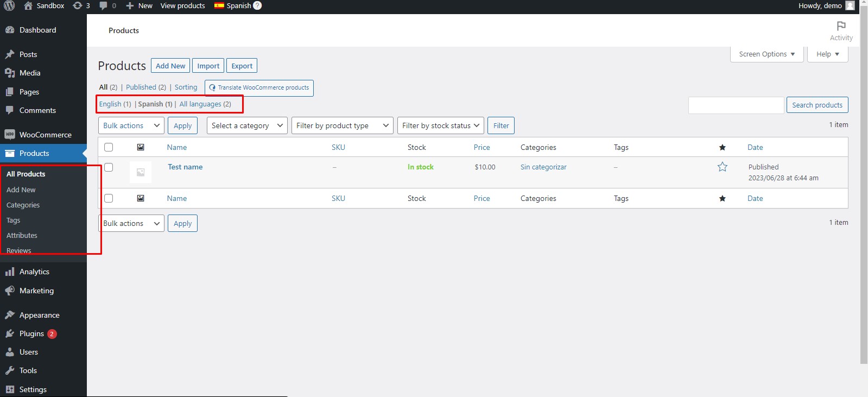Filter products by English language

[x=110, y=104]
